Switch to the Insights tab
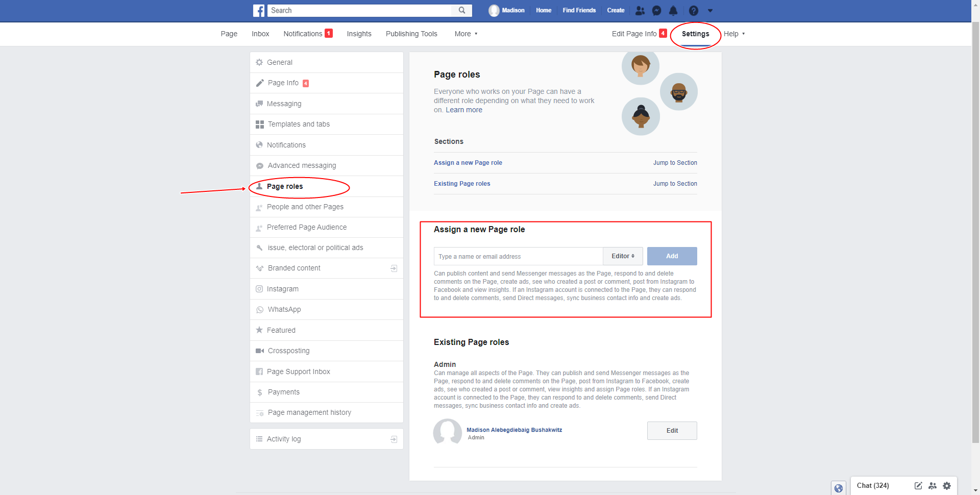 (359, 34)
